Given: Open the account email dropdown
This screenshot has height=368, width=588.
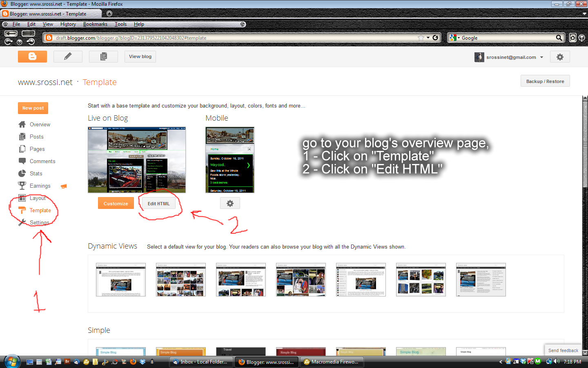Looking at the screenshot, I should (542, 57).
